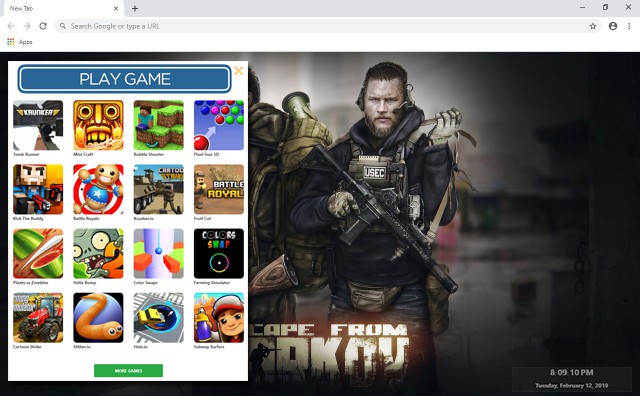
Task: Click the 'Helix Bump' label
Action: (x=84, y=282)
